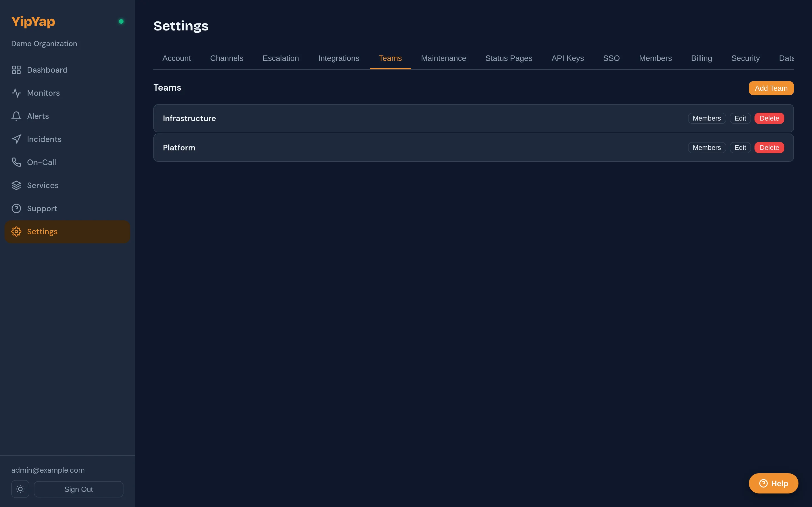Image resolution: width=812 pixels, height=507 pixels.
Task: Delete the Platform team
Action: pyautogui.click(x=769, y=147)
